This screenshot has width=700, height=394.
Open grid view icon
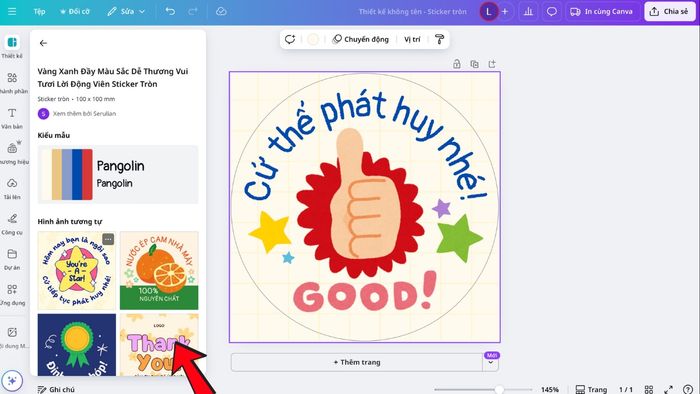coord(649,390)
